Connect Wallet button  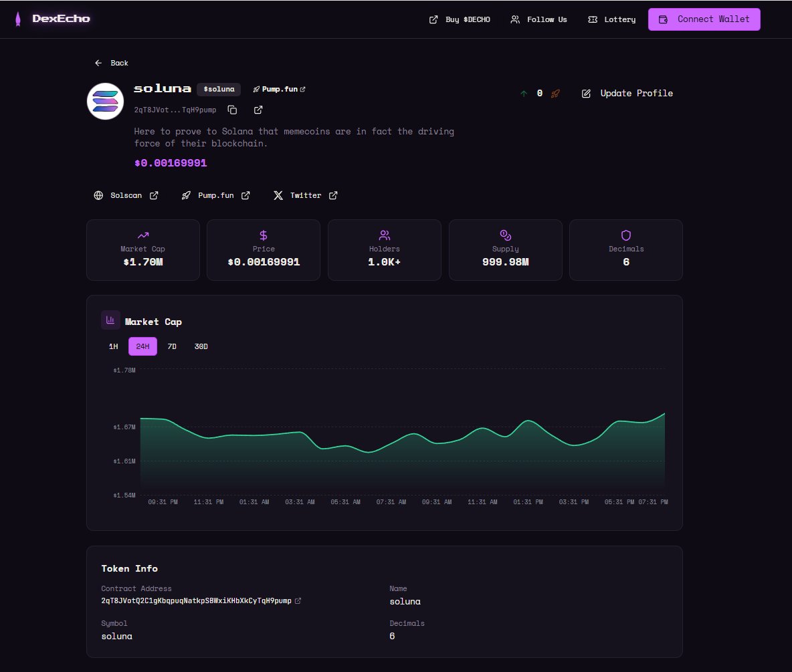click(704, 19)
